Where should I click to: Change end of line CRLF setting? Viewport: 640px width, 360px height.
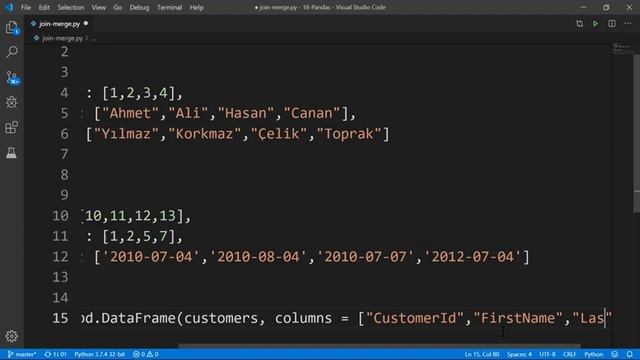pos(569,354)
